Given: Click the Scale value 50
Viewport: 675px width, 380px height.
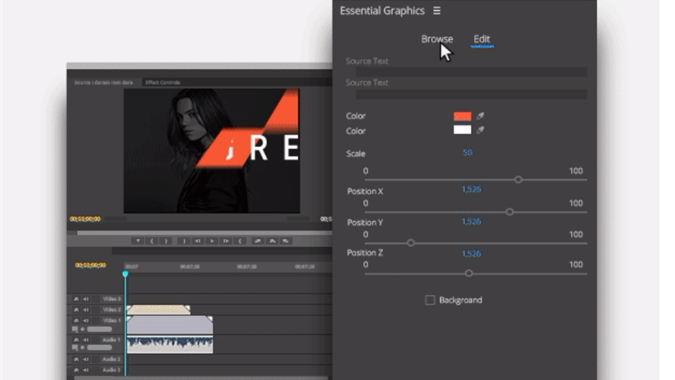Looking at the screenshot, I should tap(468, 152).
